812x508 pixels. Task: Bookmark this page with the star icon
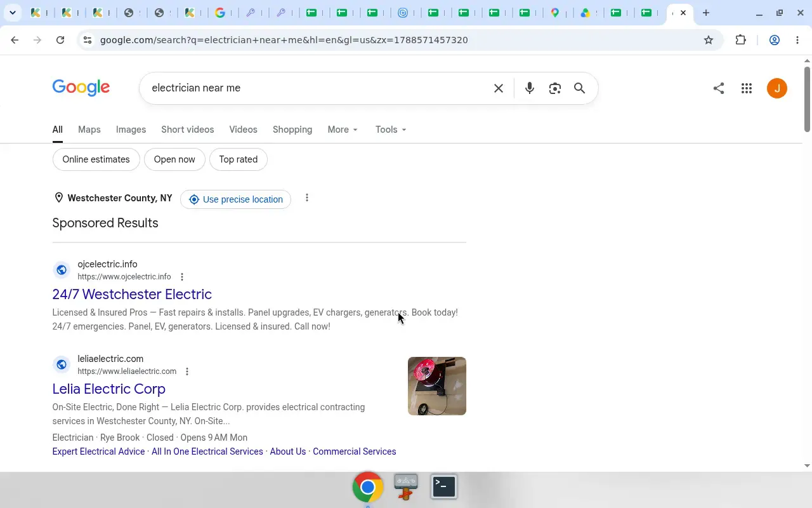point(709,40)
